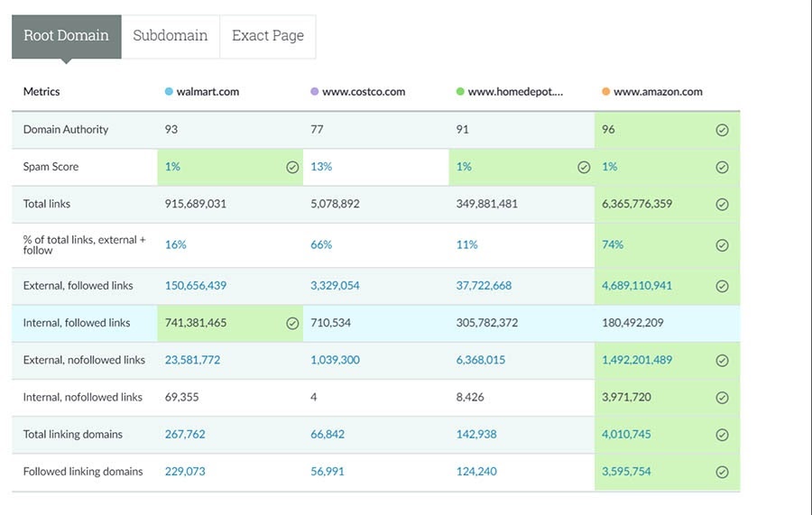Click the www.costco.com column header

363,92
